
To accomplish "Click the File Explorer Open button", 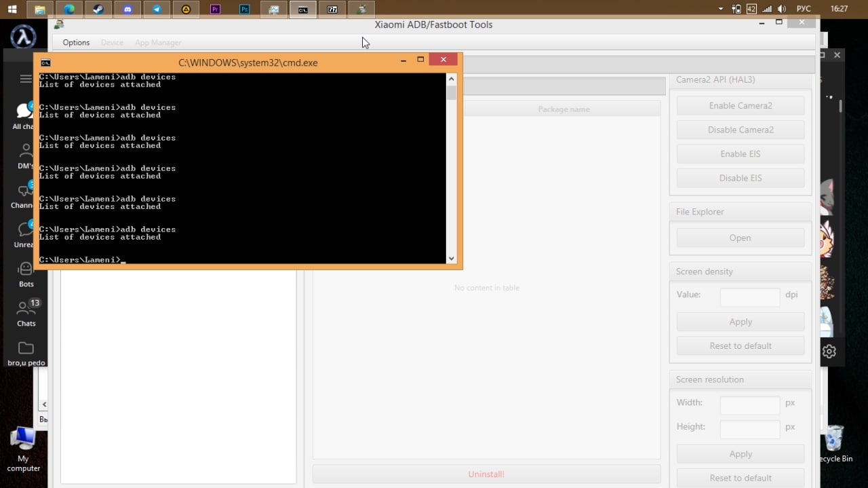I will click(x=741, y=238).
